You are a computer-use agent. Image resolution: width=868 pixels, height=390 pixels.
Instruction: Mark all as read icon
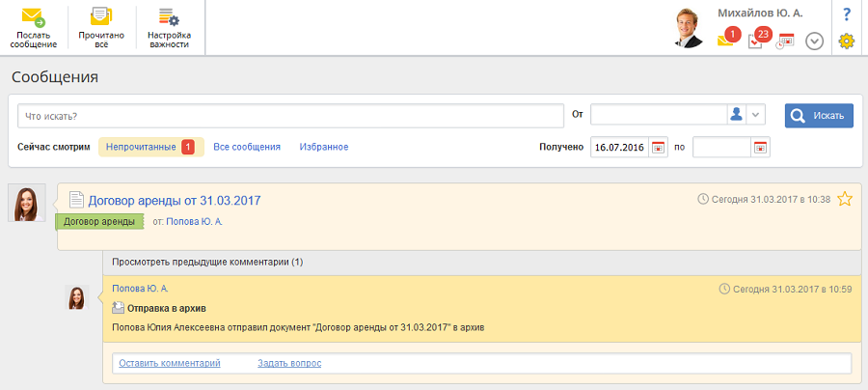coord(100,17)
